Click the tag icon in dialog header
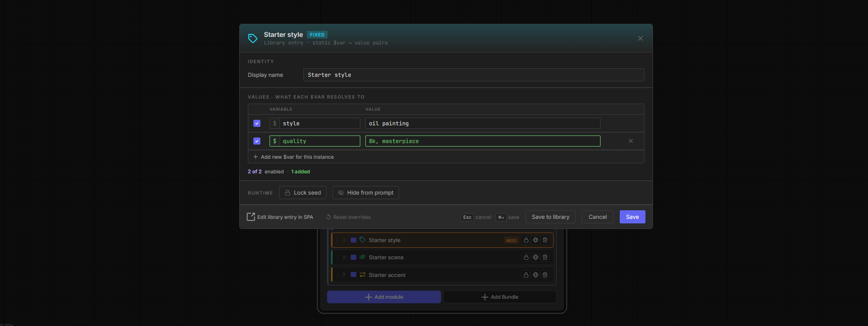 click(253, 38)
